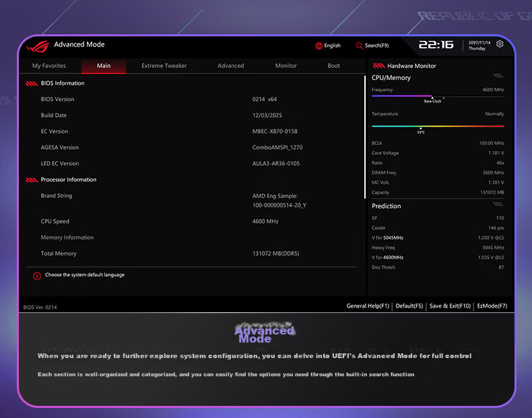Click BIOS Information red stripe icon
This screenshot has width=532, height=418.
[32, 83]
